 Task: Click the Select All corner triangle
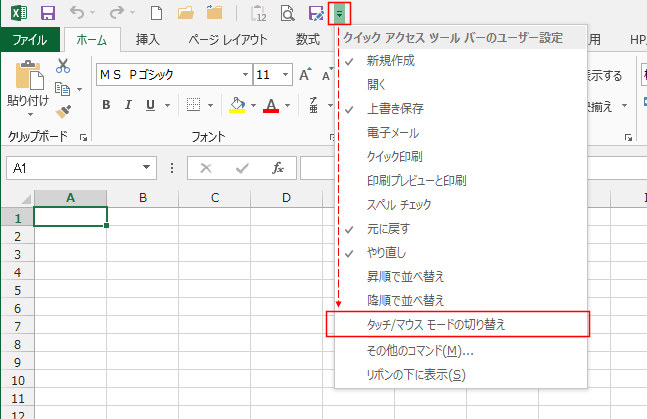26,200
